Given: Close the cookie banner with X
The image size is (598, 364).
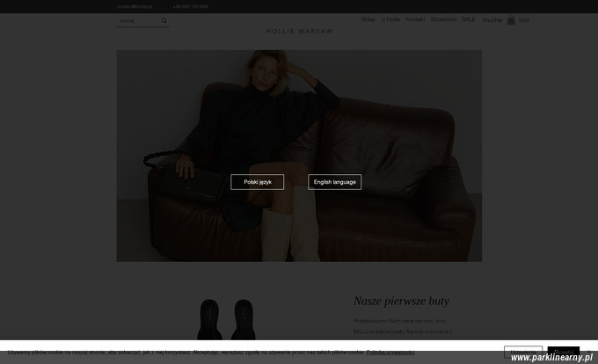Looking at the screenshot, I should coord(588,352).
